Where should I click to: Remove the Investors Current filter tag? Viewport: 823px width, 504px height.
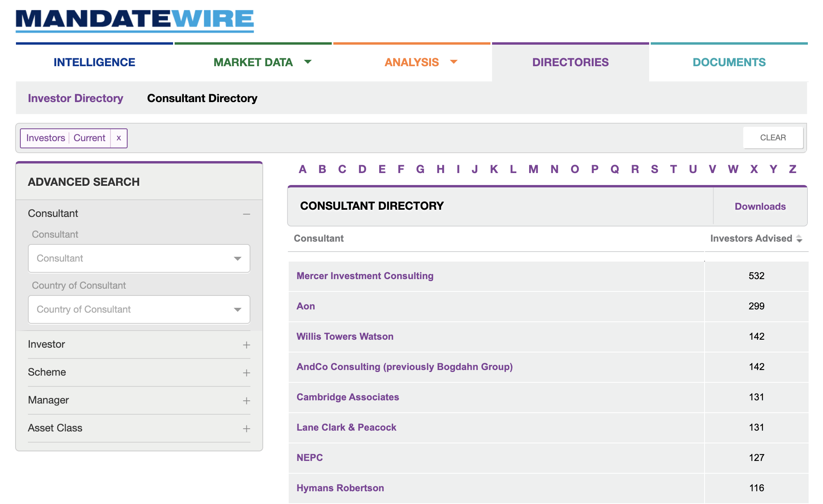pos(119,138)
